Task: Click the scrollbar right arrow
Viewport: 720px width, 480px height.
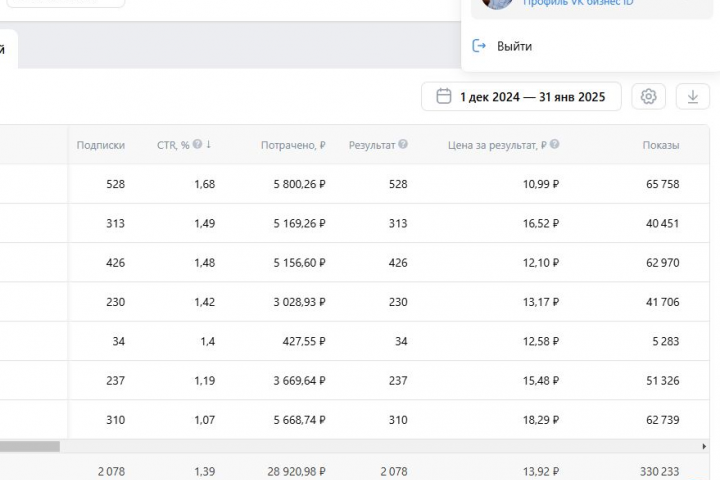Action: [704, 446]
